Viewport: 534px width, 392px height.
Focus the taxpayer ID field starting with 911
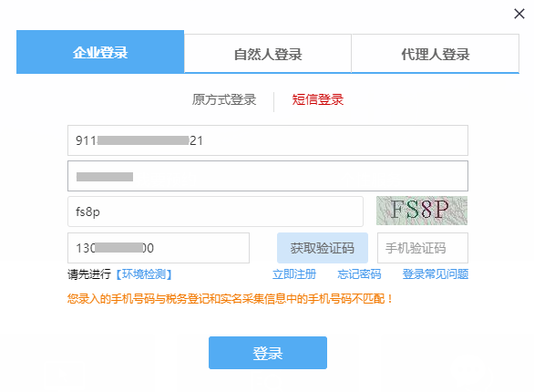(x=268, y=140)
